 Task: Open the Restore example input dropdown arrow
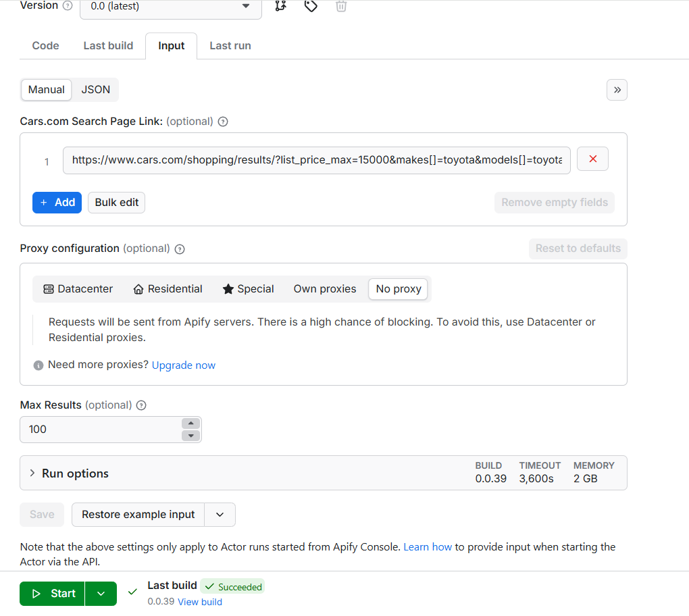[x=220, y=515]
